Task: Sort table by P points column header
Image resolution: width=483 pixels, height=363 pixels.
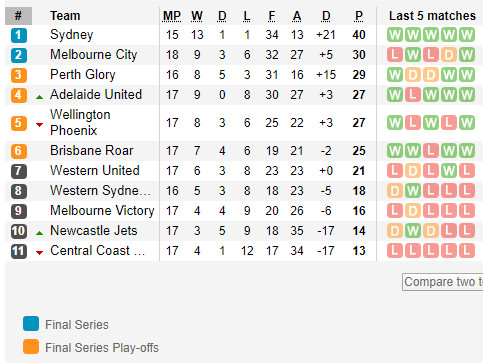Action: pyautogui.click(x=359, y=16)
